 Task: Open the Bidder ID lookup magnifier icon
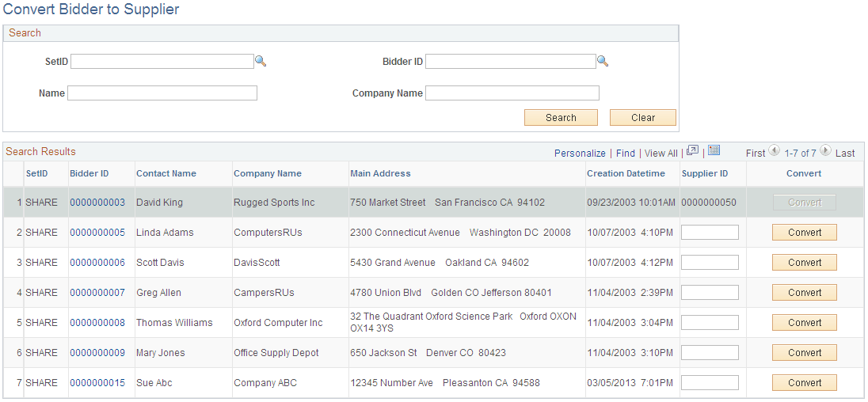coord(603,62)
